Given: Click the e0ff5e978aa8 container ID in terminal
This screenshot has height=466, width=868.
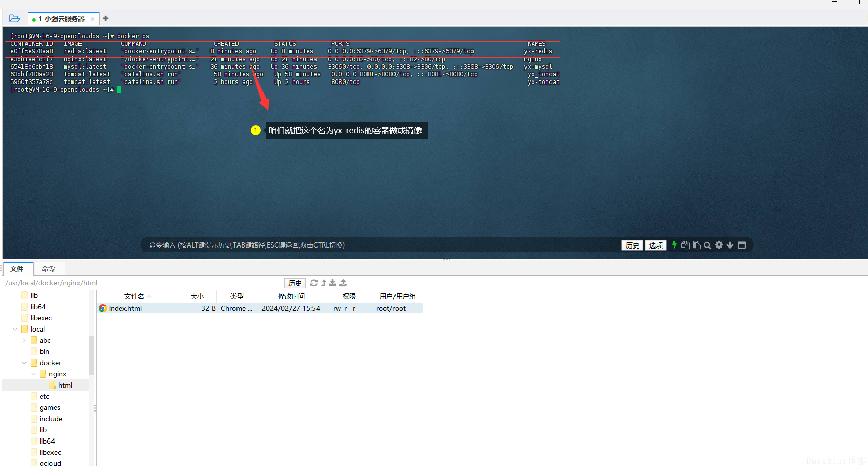Looking at the screenshot, I should [32, 51].
